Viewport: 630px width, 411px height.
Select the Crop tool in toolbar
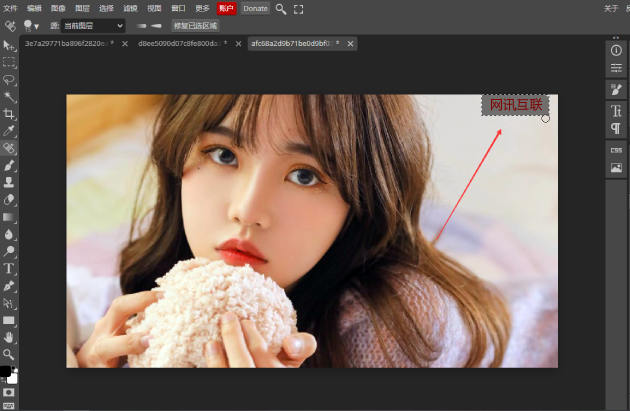9,114
